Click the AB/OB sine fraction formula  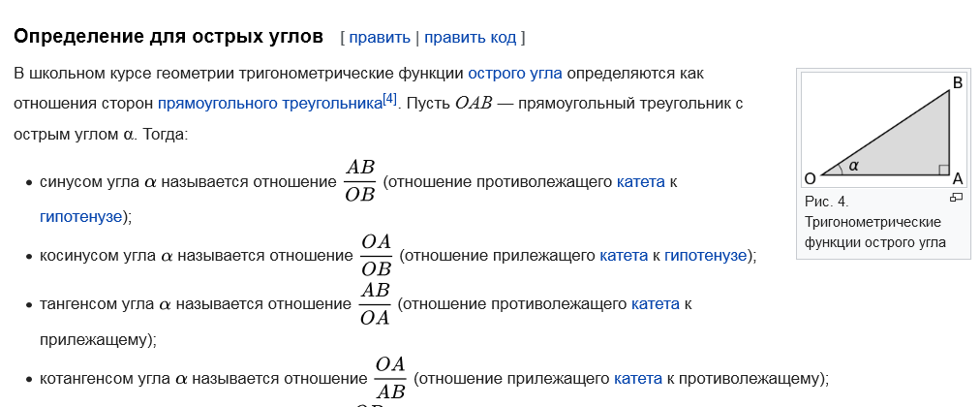[x=359, y=180]
